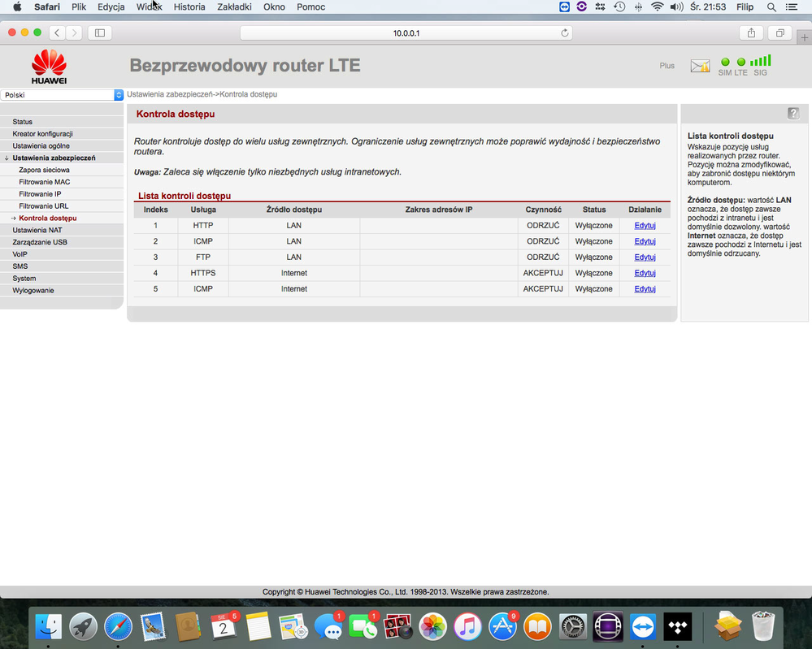This screenshot has height=649, width=812.
Task: Open TeamViewer icon in dock
Action: pyautogui.click(x=643, y=627)
